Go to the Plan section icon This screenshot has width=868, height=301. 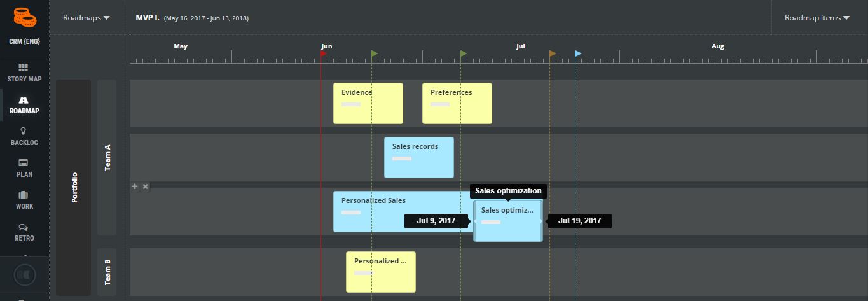(x=24, y=163)
